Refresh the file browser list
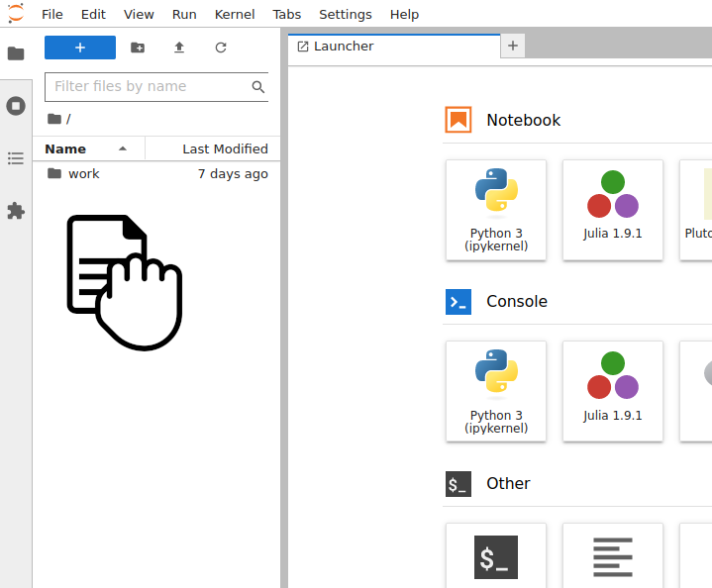Image resolution: width=712 pixels, height=588 pixels. (221, 48)
